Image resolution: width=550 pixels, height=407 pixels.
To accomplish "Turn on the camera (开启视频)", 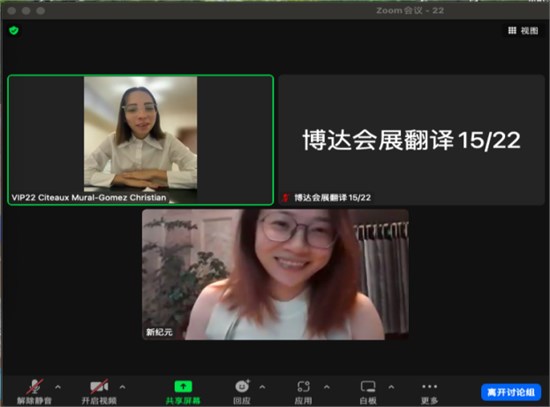I will 99,387.
